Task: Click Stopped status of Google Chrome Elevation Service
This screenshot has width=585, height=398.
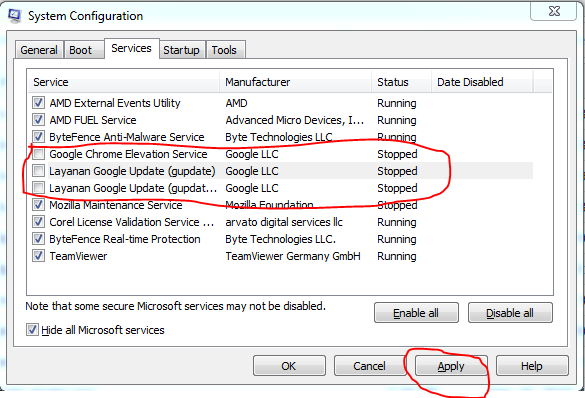Action: [x=397, y=154]
